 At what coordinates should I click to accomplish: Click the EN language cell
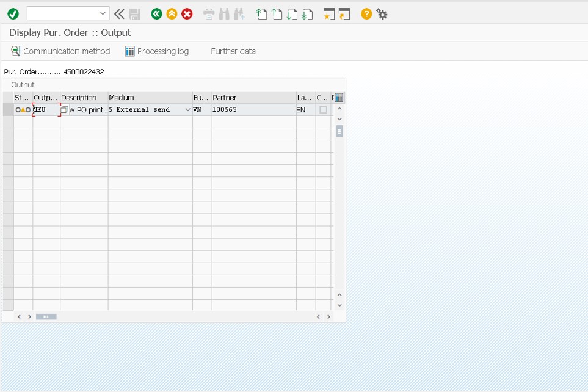pos(305,109)
